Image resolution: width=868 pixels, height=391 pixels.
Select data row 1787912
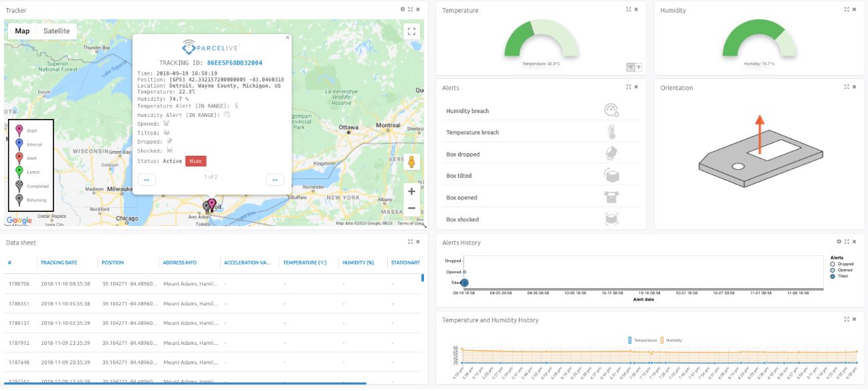213,343
